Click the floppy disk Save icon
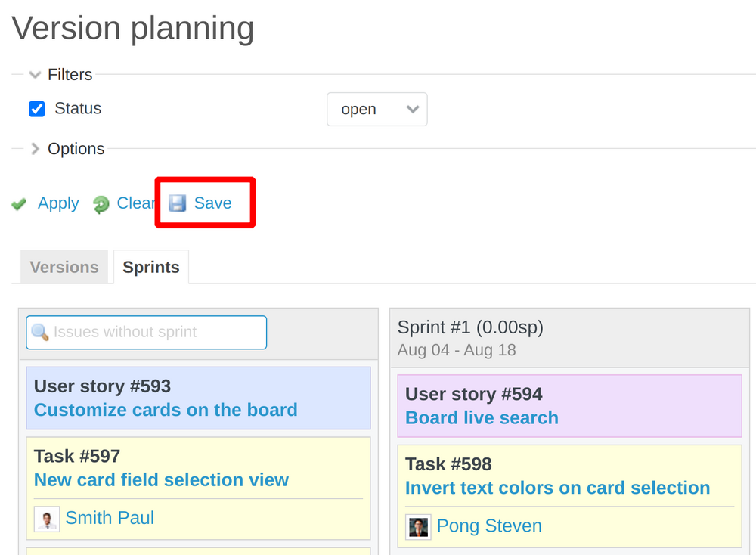Viewport: 756px width, 555px height. (x=177, y=202)
